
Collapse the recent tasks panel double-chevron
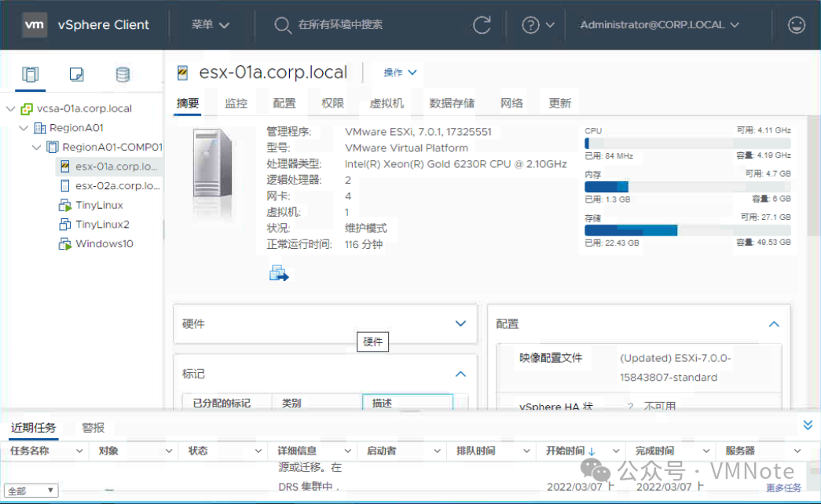(x=808, y=425)
